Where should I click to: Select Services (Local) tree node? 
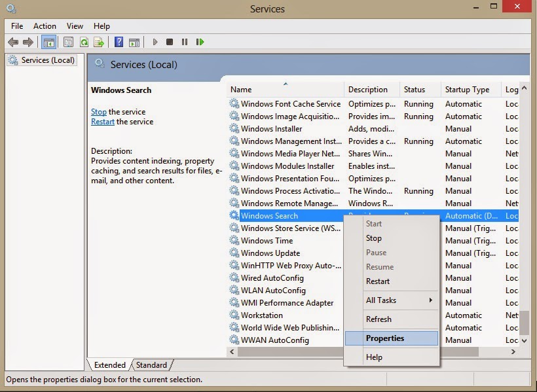point(42,60)
